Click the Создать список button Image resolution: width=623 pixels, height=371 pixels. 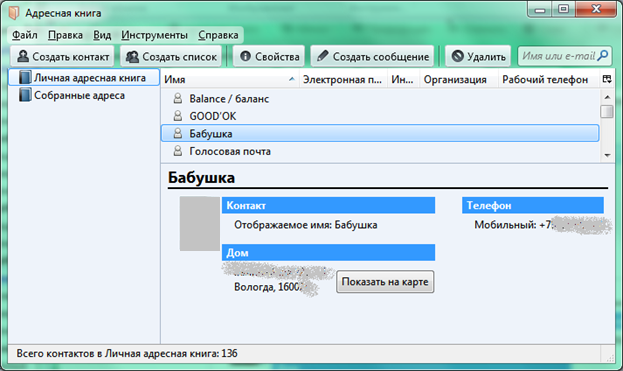[x=171, y=56]
